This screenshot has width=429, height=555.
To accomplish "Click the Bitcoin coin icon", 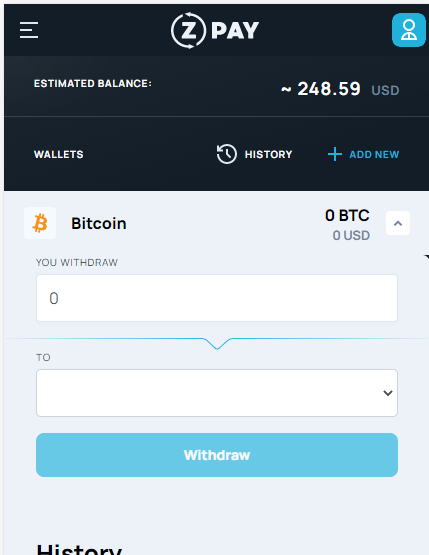I will (x=40, y=223).
